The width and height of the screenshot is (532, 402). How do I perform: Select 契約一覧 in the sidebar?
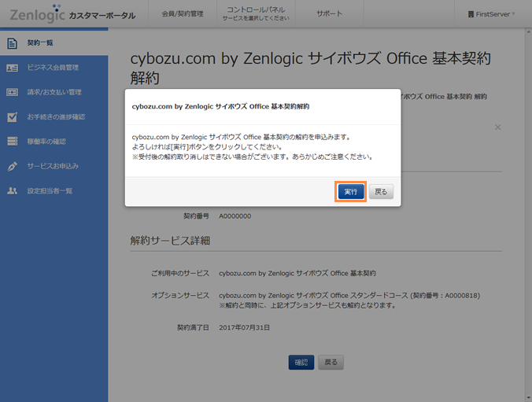click(x=54, y=43)
